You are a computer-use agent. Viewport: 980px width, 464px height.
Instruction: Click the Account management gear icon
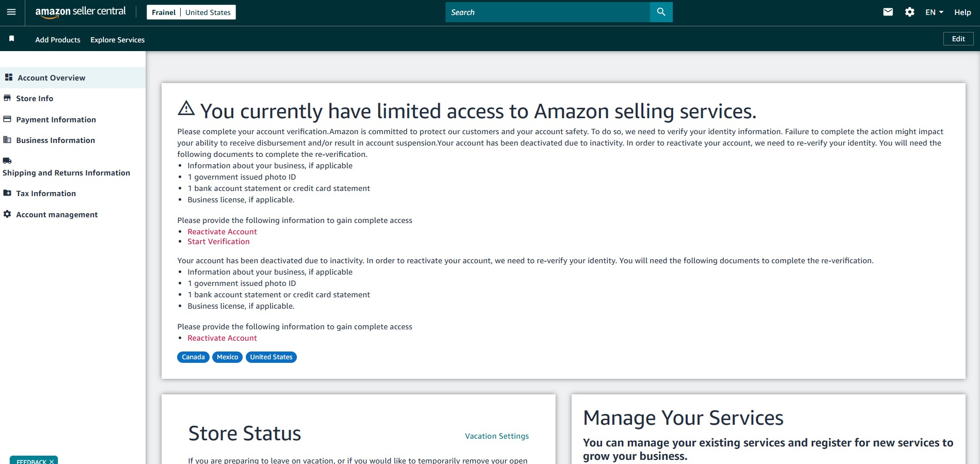pyautogui.click(x=7, y=214)
